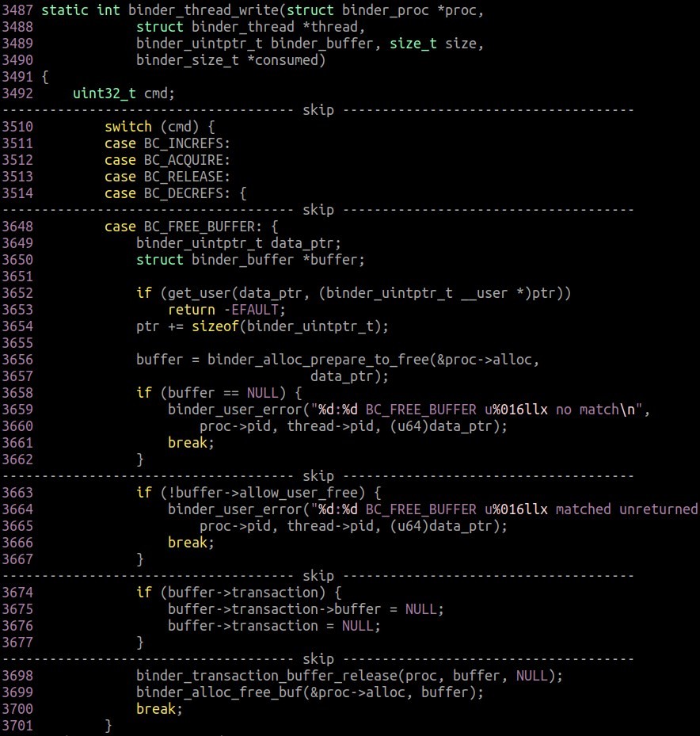Click binder_alloc_free_buf call on line 3699
Screen dimensions: 700x736
coord(310,692)
